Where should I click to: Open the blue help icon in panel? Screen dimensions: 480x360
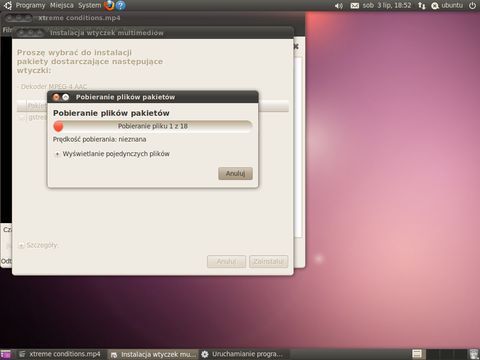point(120,5)
